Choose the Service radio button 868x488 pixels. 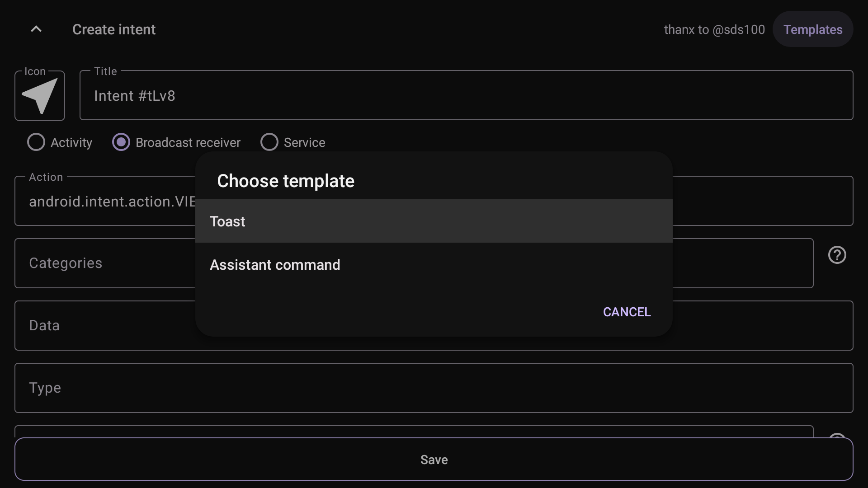(269, 142)
